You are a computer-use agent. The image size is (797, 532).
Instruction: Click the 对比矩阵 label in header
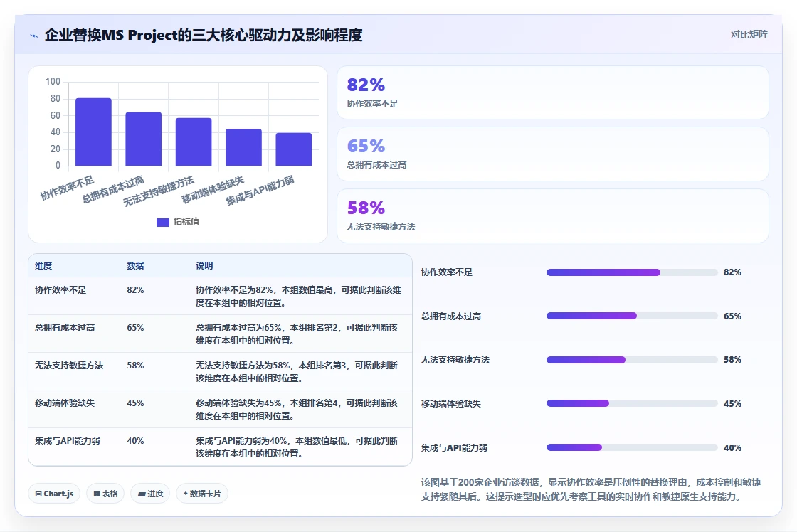(x=749, y=35)
